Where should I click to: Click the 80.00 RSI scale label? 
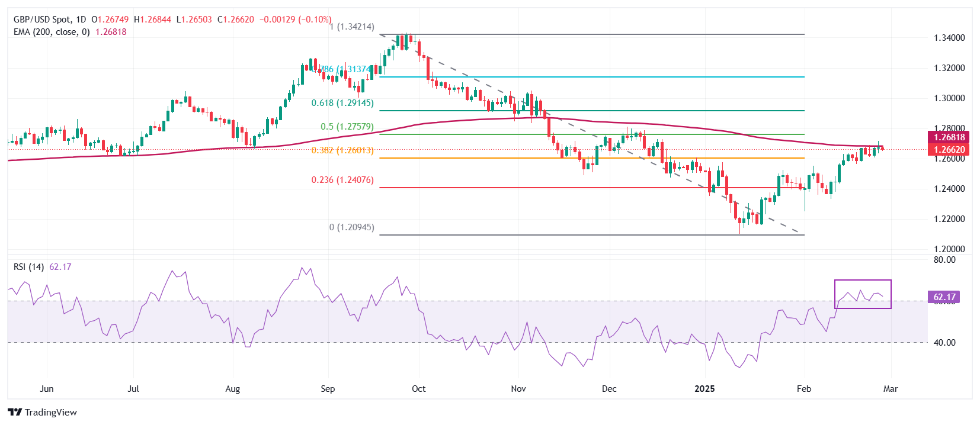(944, 260)
